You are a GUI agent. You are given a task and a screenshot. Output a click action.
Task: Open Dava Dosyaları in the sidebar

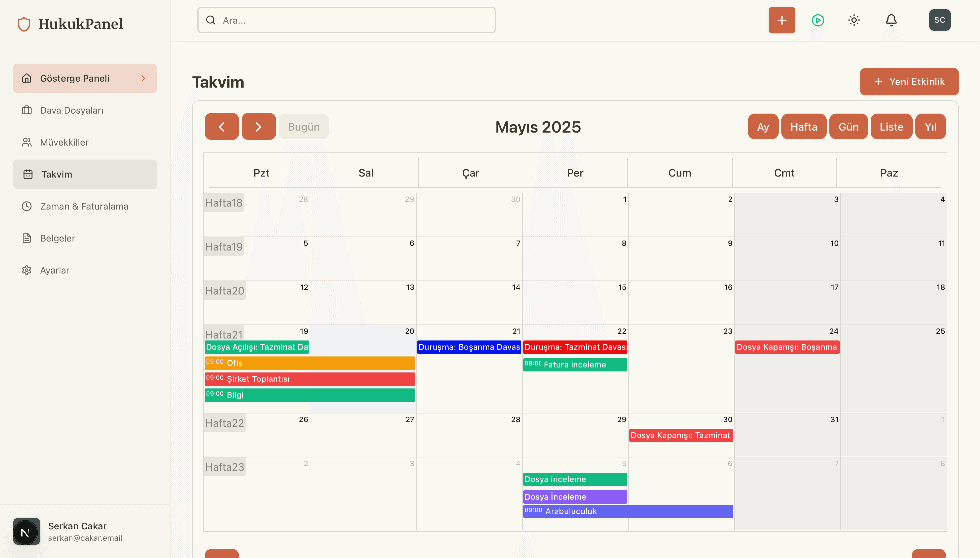pyautogui.click(x=71, y=110)
